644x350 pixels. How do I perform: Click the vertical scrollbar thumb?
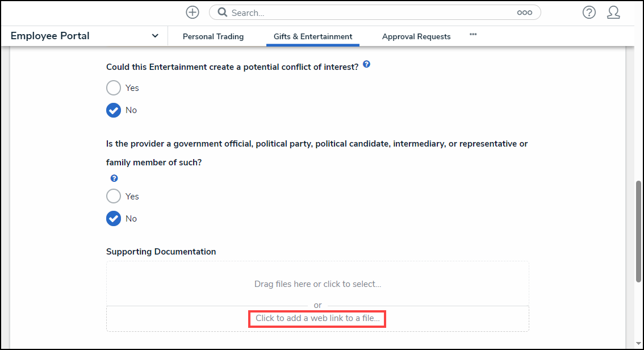pos(639,231)
